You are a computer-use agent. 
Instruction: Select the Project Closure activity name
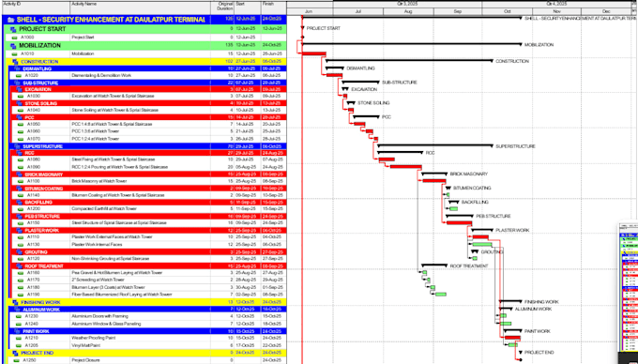pyautogui.click(x=86, y=360)
